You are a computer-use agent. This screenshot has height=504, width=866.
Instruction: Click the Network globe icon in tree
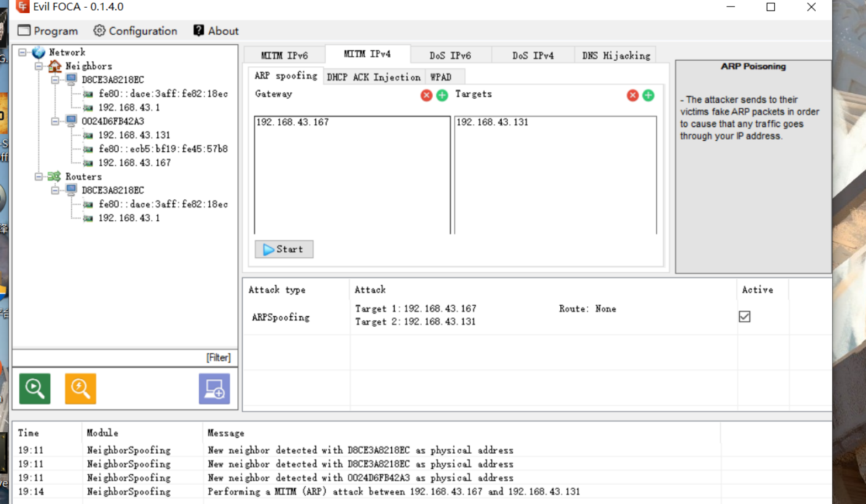click(x=39, y=52)
